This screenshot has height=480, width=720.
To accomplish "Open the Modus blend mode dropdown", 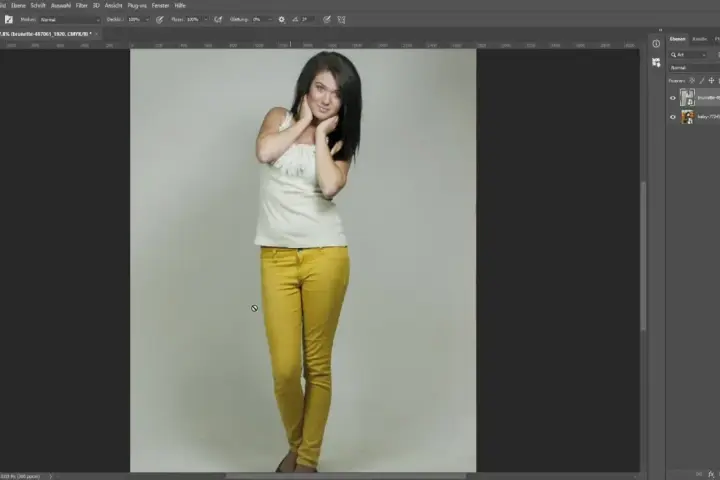I will 69,20.
